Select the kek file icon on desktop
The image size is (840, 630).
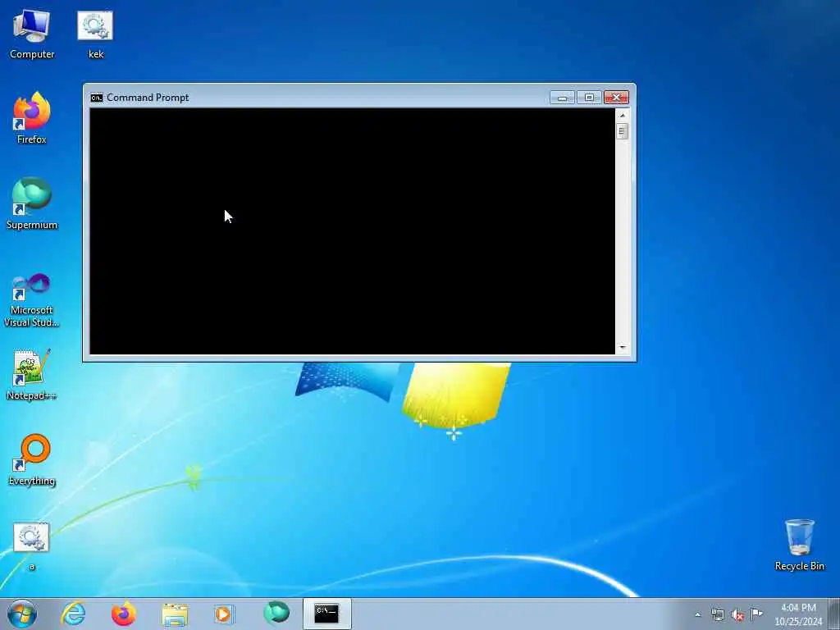pos(95,34)
